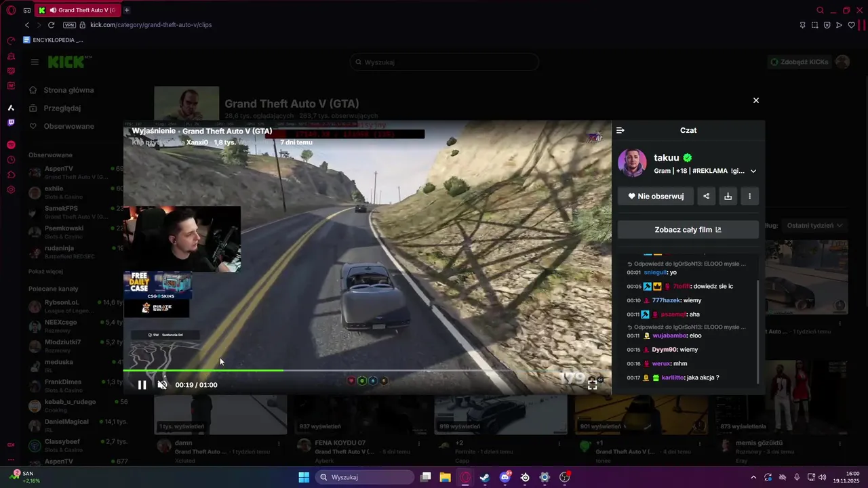Reload the page

coord(51,25)
